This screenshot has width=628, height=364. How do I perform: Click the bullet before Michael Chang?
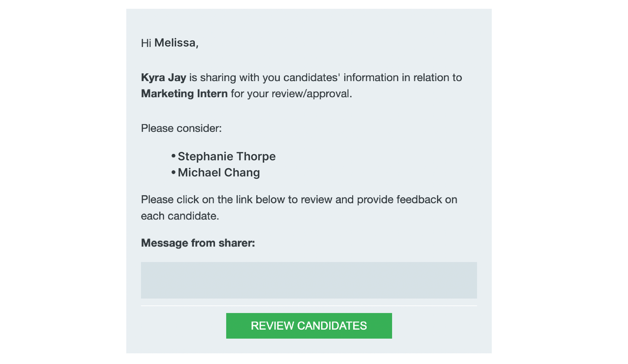[x=173, y=172]
